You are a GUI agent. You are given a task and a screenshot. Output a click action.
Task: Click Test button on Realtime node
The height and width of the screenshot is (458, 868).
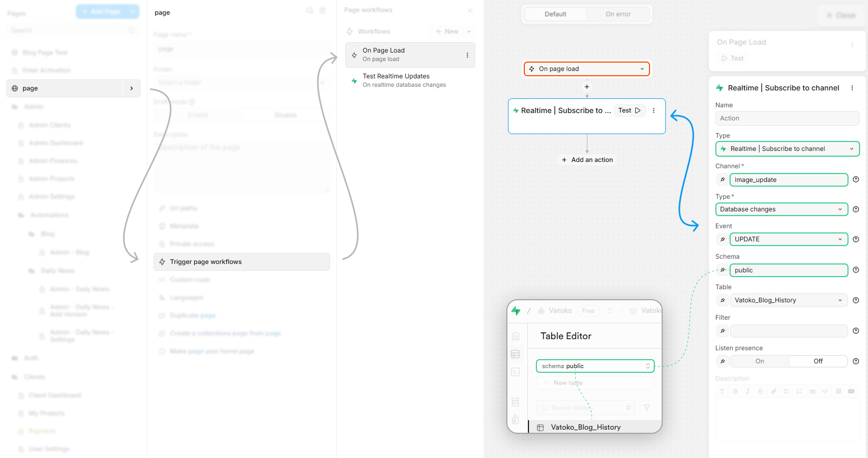point(630,110)
